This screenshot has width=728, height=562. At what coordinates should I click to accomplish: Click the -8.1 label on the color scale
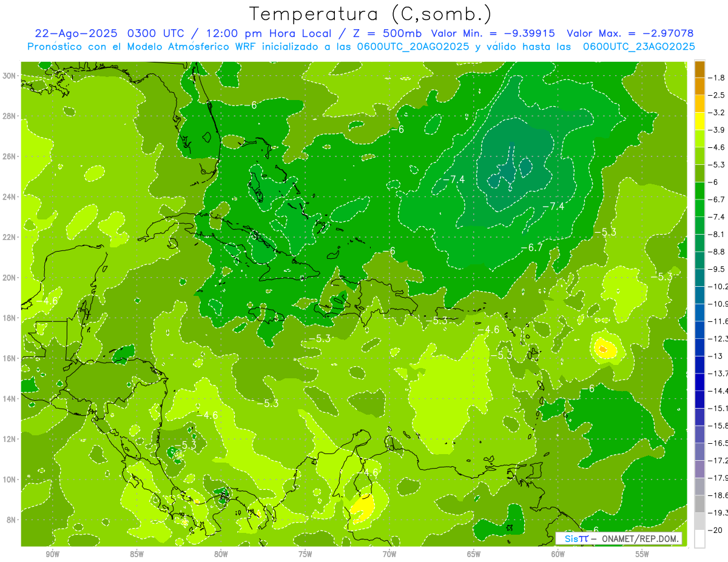coord(718,234)
